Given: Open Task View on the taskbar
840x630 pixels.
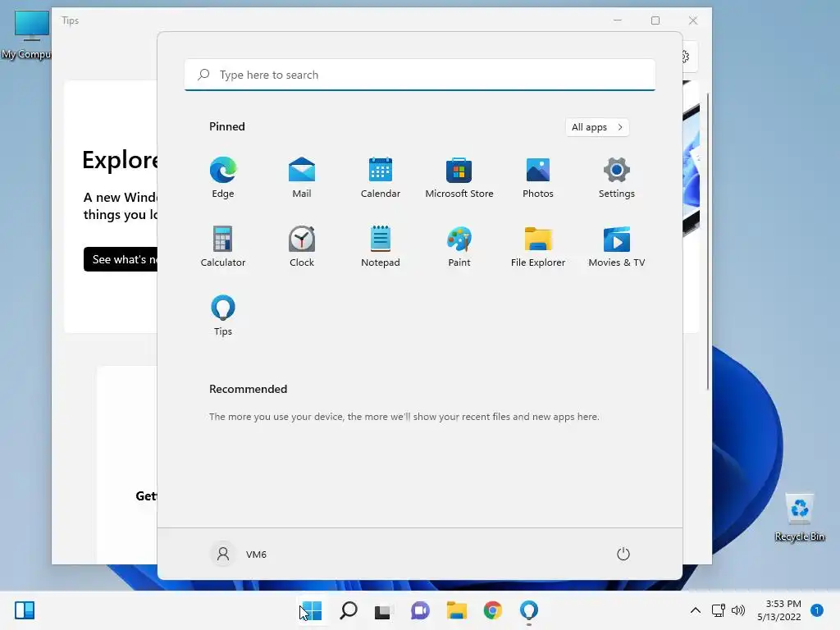Looking at the screenshot, I should (x=384, y=610).
